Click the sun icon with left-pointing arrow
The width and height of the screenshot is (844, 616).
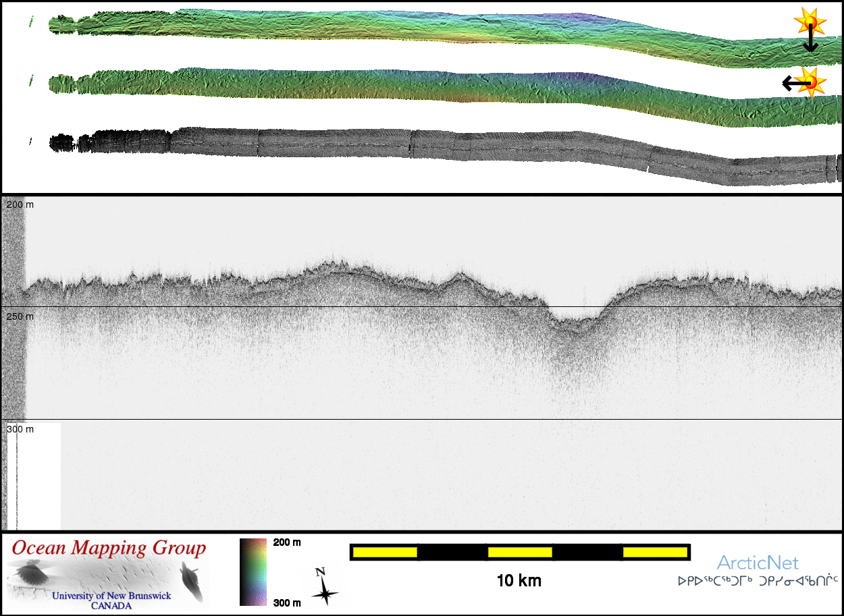click(x=811, y=82)
